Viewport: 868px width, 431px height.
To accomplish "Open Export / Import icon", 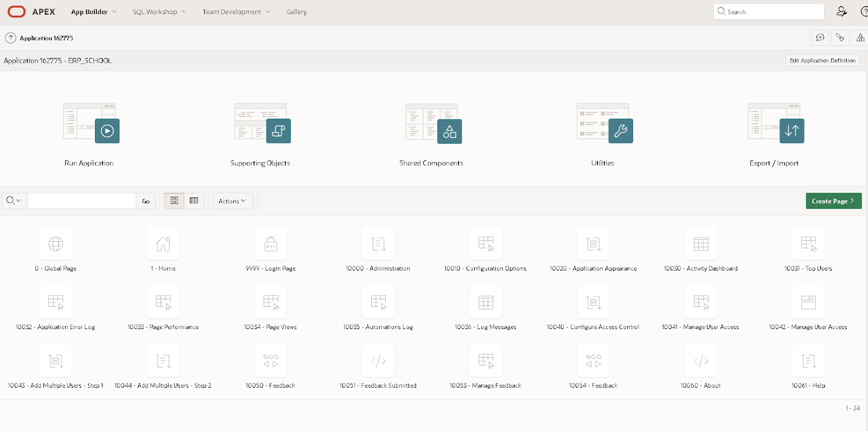I will [x=776, y=123].
